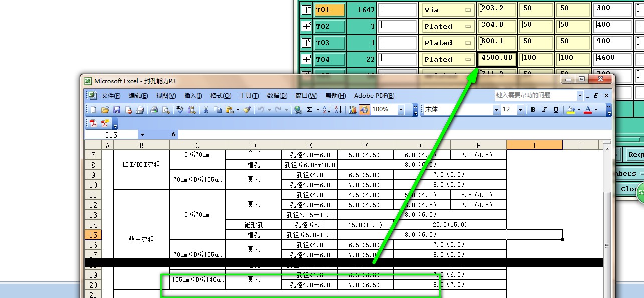Open the zoom 100% dropdown arrow

click(x=401, y=110)
